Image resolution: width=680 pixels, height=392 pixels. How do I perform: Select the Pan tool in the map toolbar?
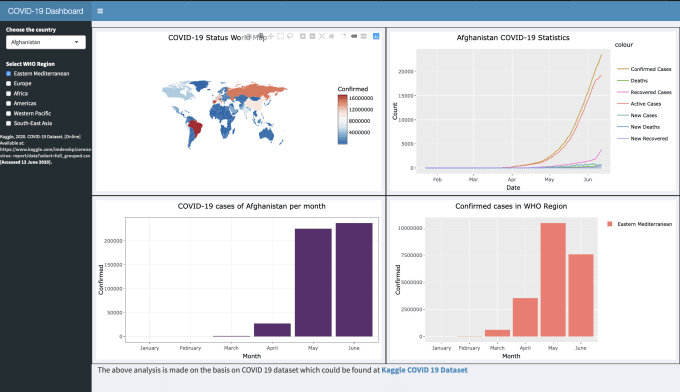[x=271, y=36]
